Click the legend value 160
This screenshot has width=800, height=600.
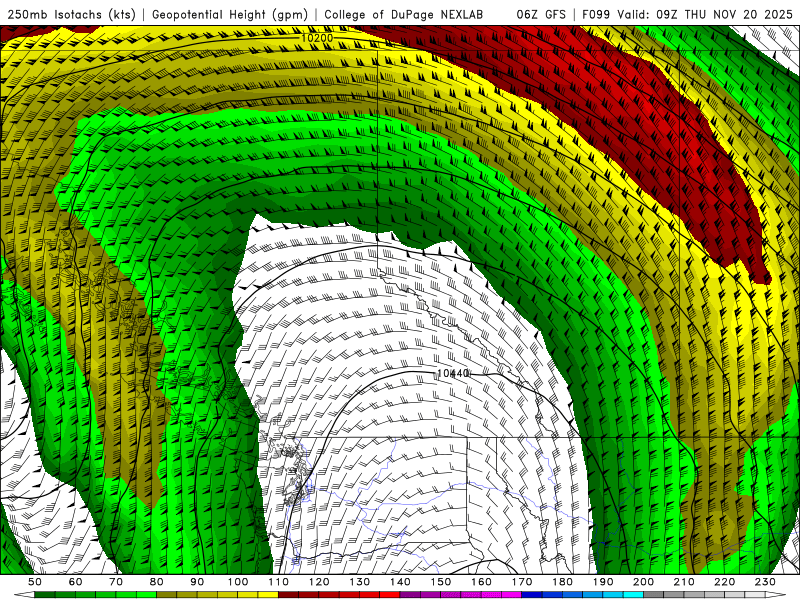click(481, 582)
